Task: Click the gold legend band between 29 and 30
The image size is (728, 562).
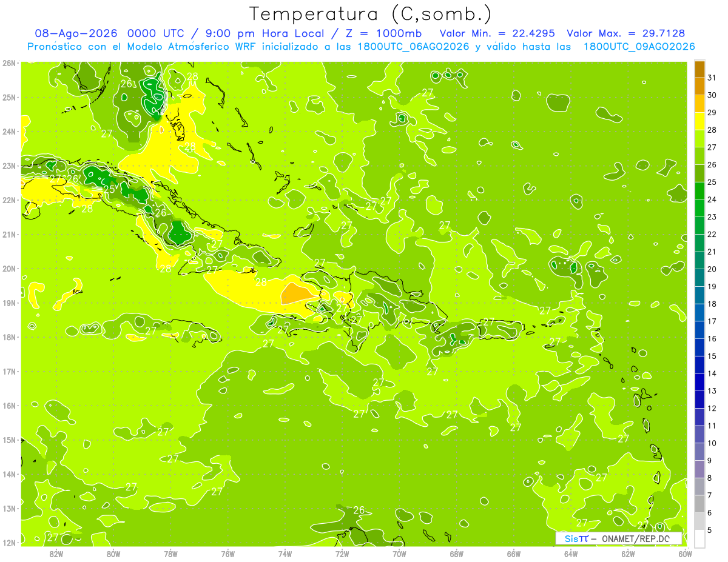Action: (x=699, y=104)
